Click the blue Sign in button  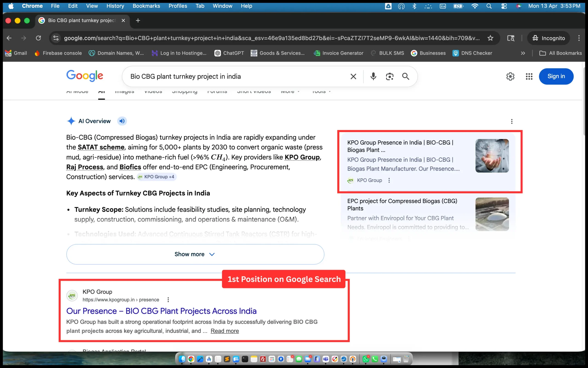click(x=556, y=76)
